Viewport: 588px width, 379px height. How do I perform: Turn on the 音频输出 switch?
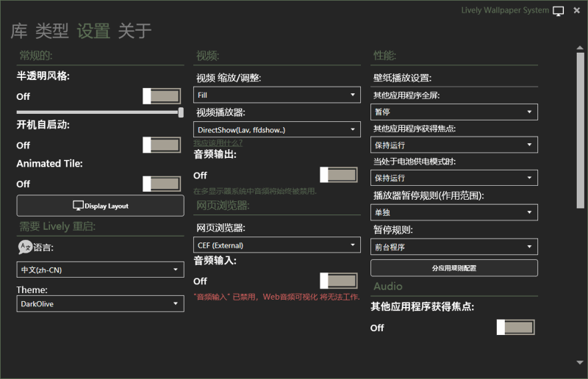click(339, 175)
